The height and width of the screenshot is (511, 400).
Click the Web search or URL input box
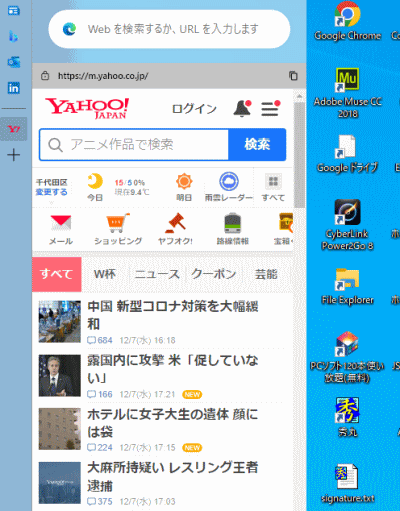(x=169, y=29)
